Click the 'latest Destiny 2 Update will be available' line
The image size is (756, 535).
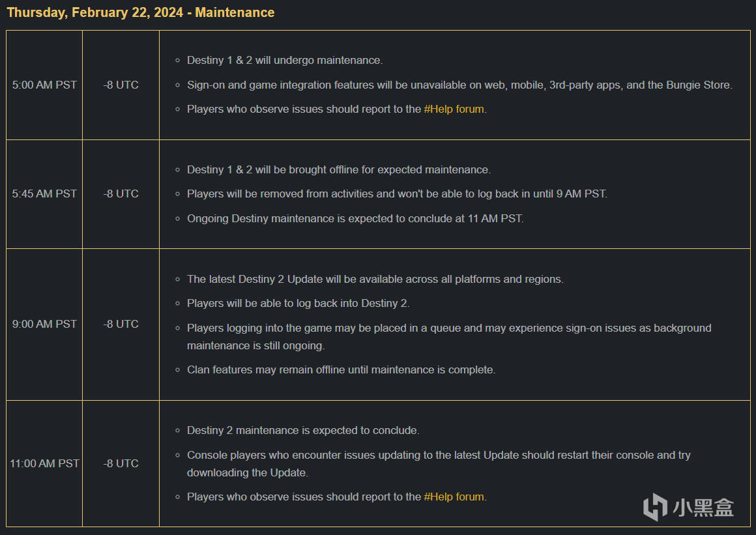click(375, 279)
